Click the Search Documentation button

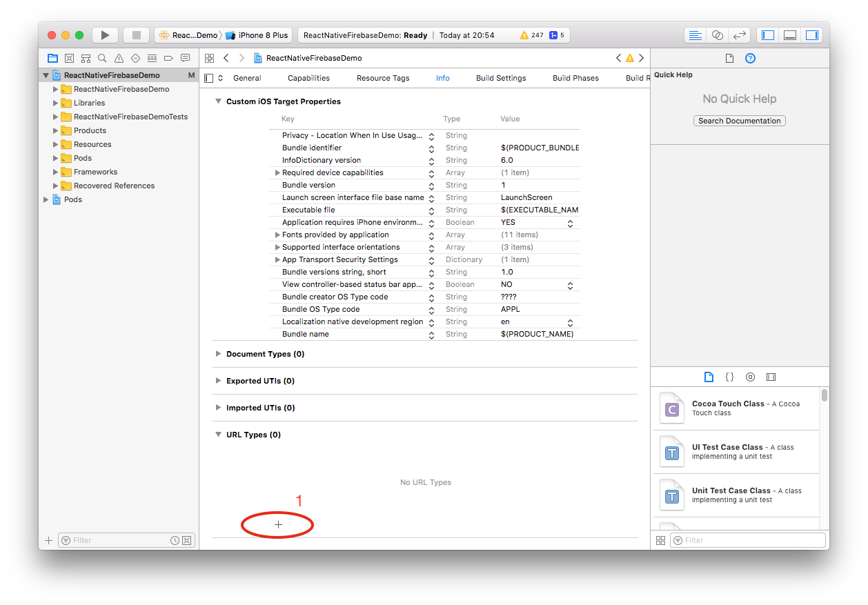(739, 121)
